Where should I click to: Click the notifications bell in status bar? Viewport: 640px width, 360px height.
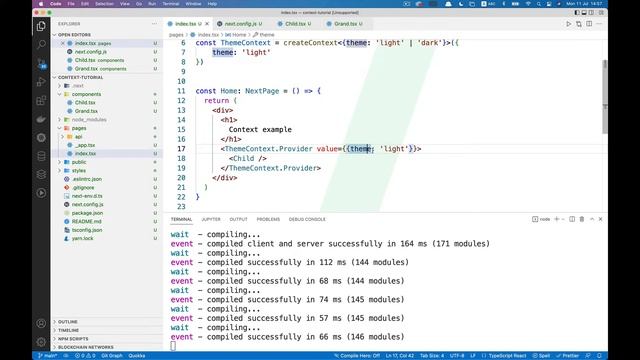[x=599, y=356]
